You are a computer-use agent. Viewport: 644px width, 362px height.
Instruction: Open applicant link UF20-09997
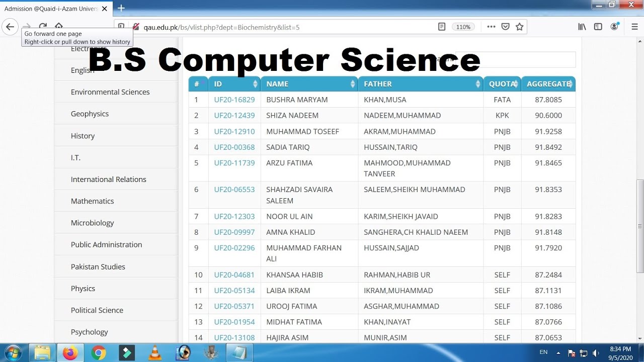tap(234, 232)
